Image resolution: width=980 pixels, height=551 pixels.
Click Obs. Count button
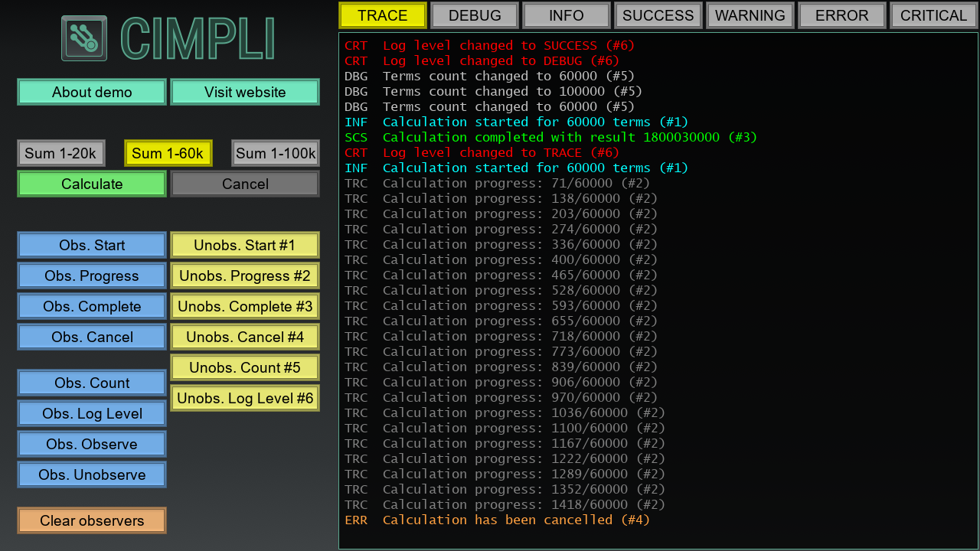pyautogui.click(x=92, y=383)
